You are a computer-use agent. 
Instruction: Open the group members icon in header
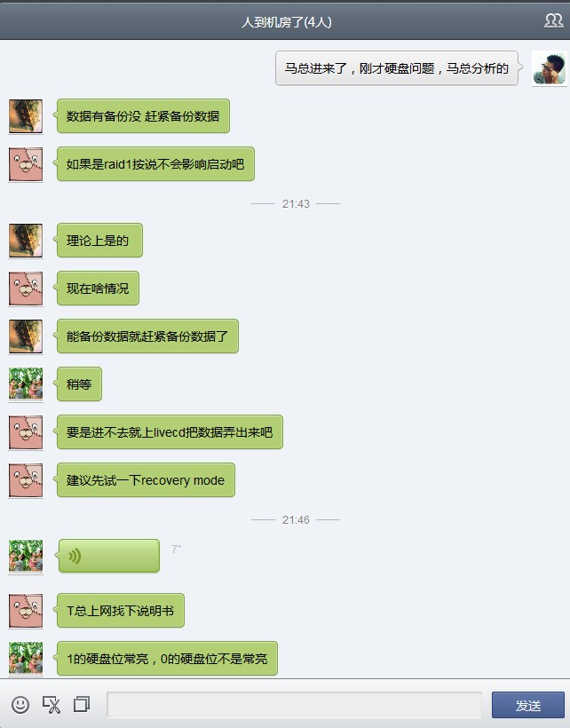point(553,21)
